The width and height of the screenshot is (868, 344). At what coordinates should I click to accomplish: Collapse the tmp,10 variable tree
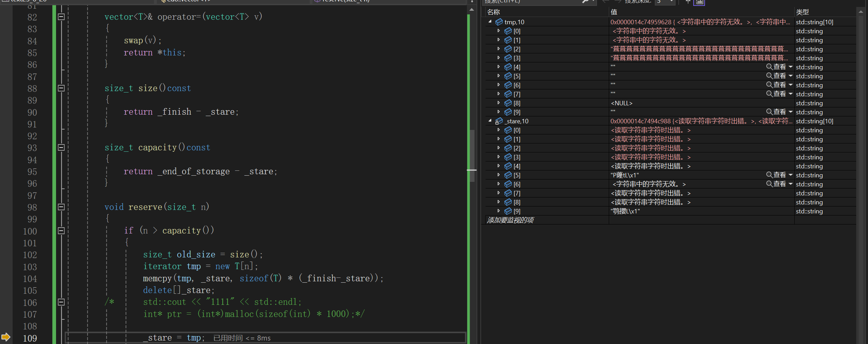pyautogui.click(x=490, y=21)
